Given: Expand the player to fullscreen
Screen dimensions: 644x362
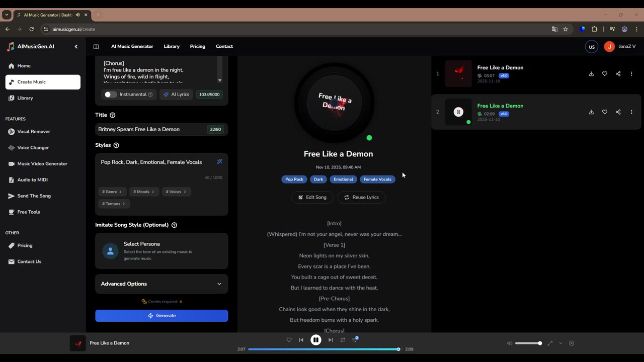Looking at the screenshot, I should pyautogui.click(x=550, y=343).
